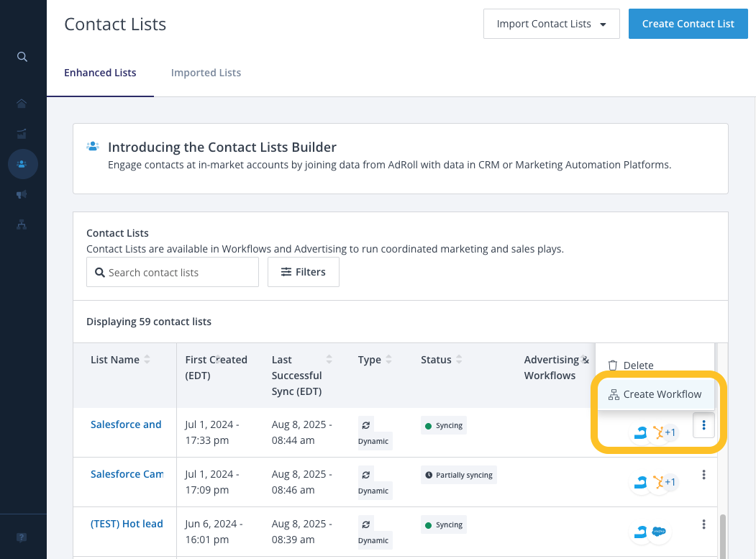The image size is (756, 559).
Task: Open the megaphone campaigns sidebar icon
Action: point(22,194)
